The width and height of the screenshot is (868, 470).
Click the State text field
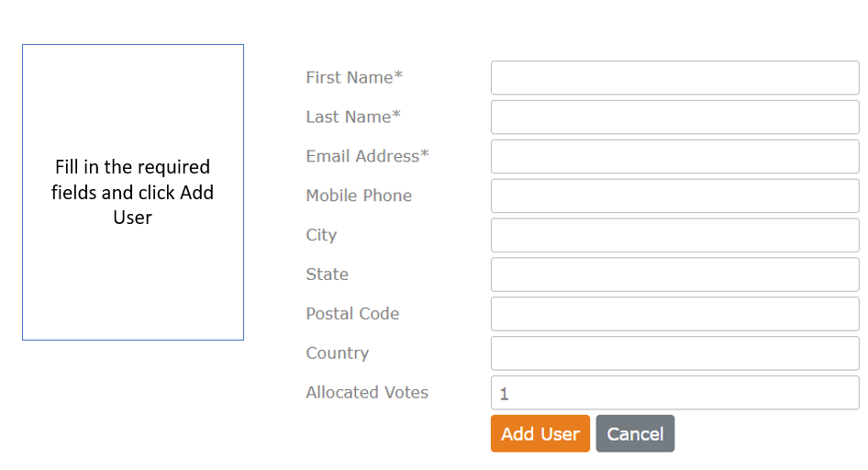pyautogui.click(x=674, y=274)
